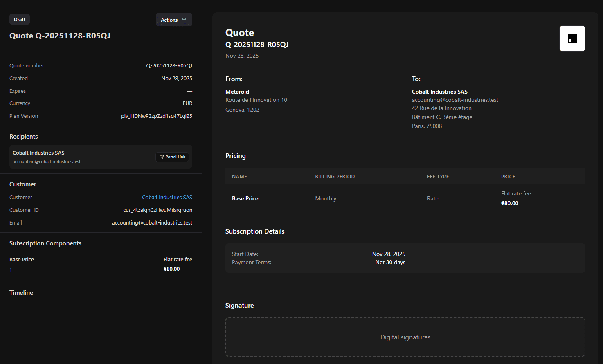Click the Route de l'Innovation 10 address
Image resolution: width=603 pixels, height=364 pixels.
tap(256, 100)
